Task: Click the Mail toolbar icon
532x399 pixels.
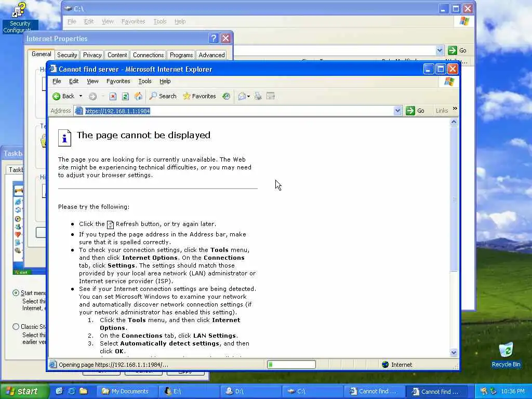Action: tap(242, 96)
